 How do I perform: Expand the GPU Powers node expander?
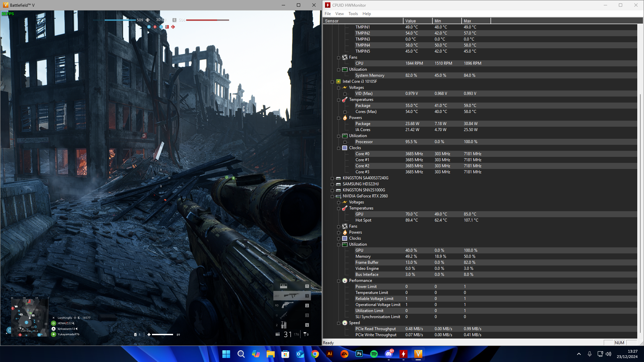click(339, 233)
